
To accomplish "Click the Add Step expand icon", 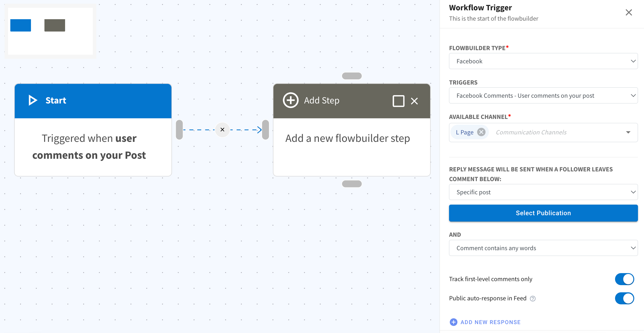I will pos(398,101).
